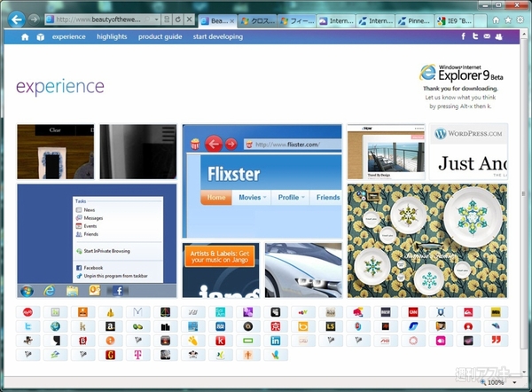Screen dimensions: 532x392
Task: Open the red K site icon
Action: coord(221,341)
